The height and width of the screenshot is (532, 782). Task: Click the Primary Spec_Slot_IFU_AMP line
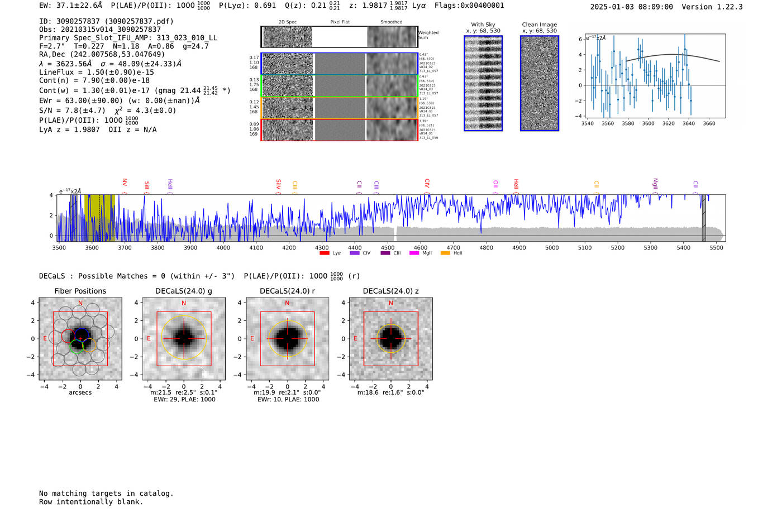[128, 38]
